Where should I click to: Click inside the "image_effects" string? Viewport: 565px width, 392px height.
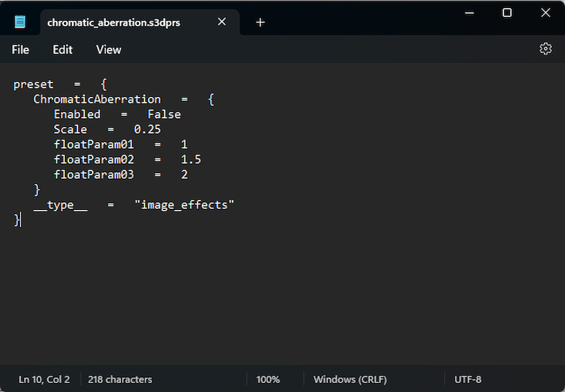tap(184, 205)
